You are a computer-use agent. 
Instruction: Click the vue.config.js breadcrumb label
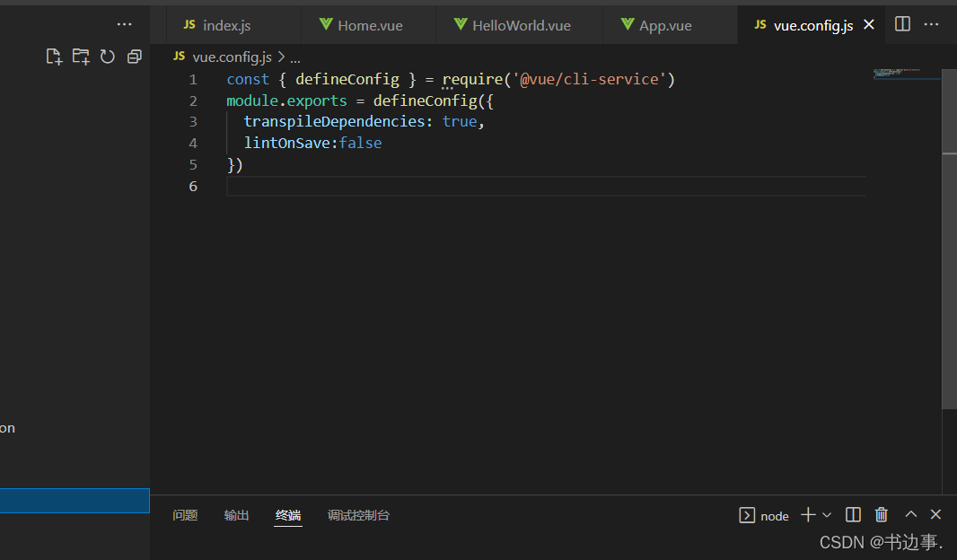click(231, 57)
